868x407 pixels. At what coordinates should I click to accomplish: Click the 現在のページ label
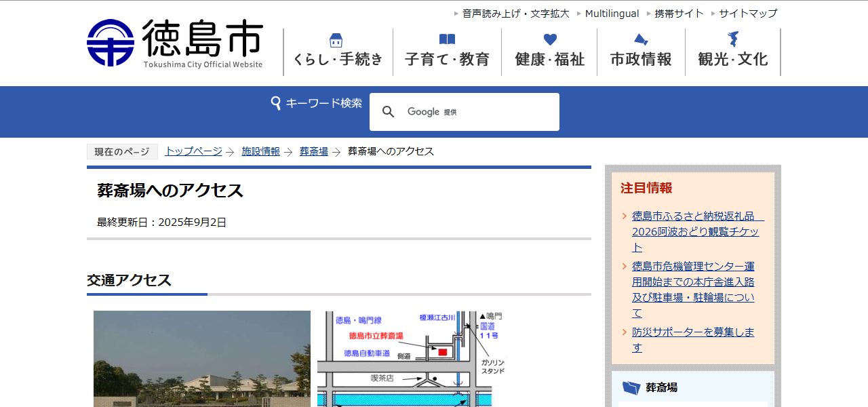pyautogui.click(x=122, y=152)
